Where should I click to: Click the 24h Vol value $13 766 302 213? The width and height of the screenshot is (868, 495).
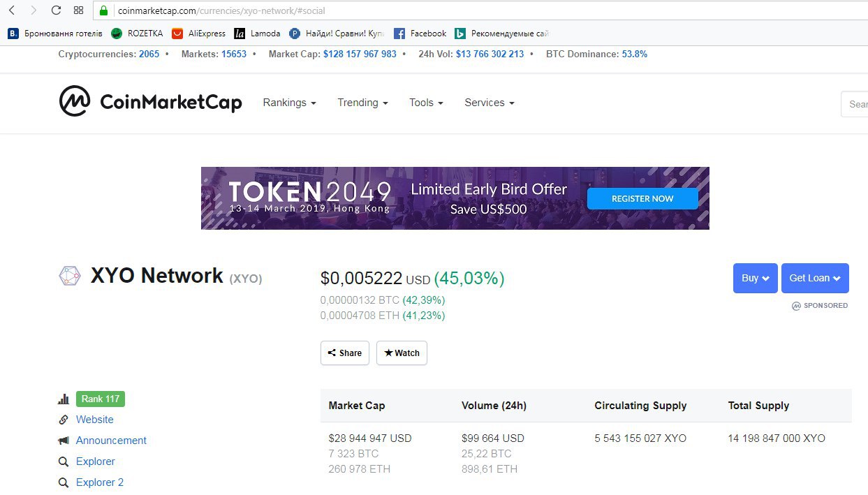(490, 54)
